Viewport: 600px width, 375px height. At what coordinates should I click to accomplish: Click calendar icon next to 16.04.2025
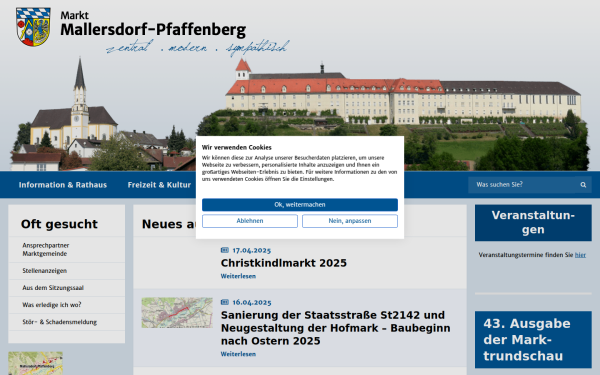click(225, 302)
